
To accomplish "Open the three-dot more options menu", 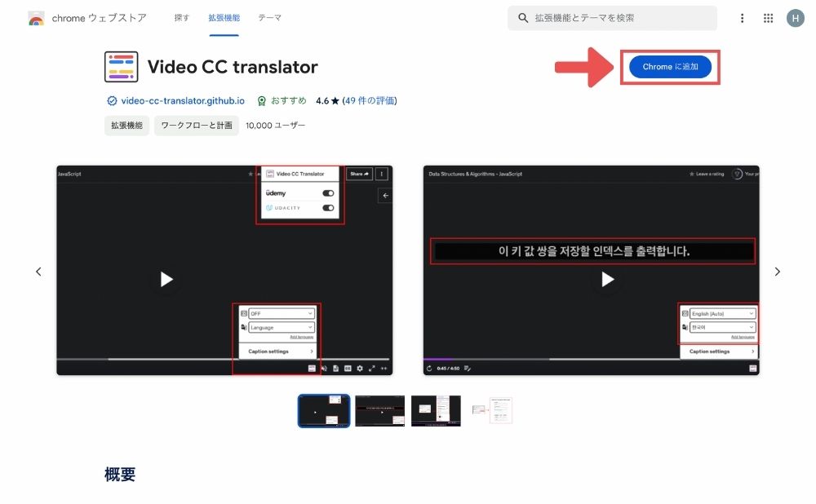I will point(742,18).
